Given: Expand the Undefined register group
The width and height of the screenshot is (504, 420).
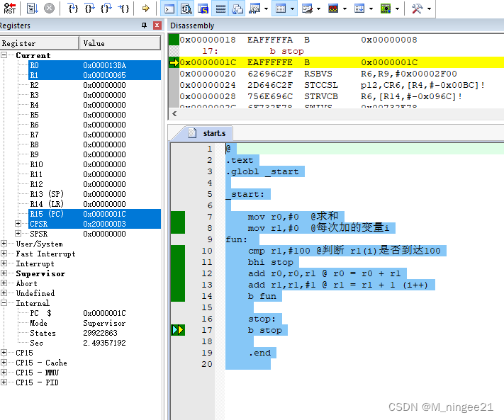Looking at the screenshot, I should pyautogui.click(x=4, y=293).
